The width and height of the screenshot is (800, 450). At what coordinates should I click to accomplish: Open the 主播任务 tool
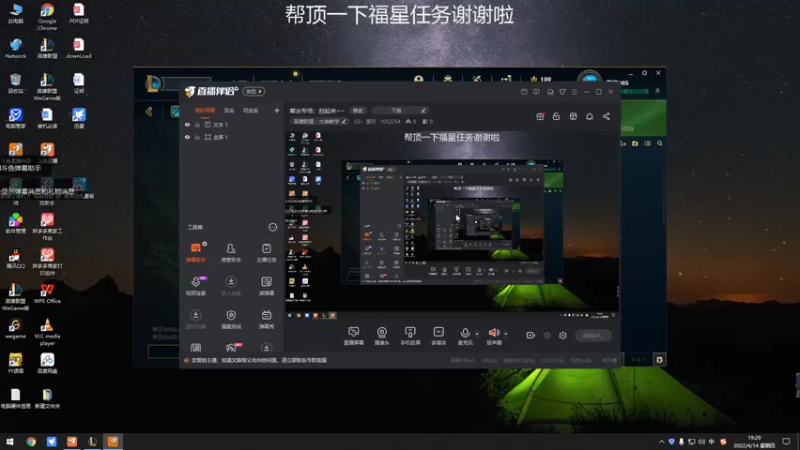click(x=266, y=253)
